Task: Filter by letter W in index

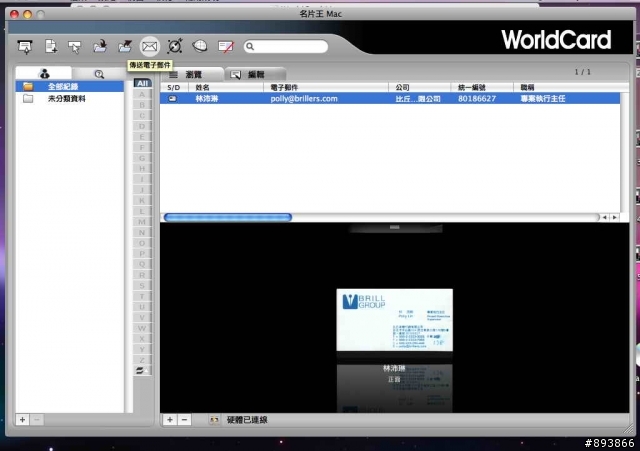Action: (x=142, y=328)
